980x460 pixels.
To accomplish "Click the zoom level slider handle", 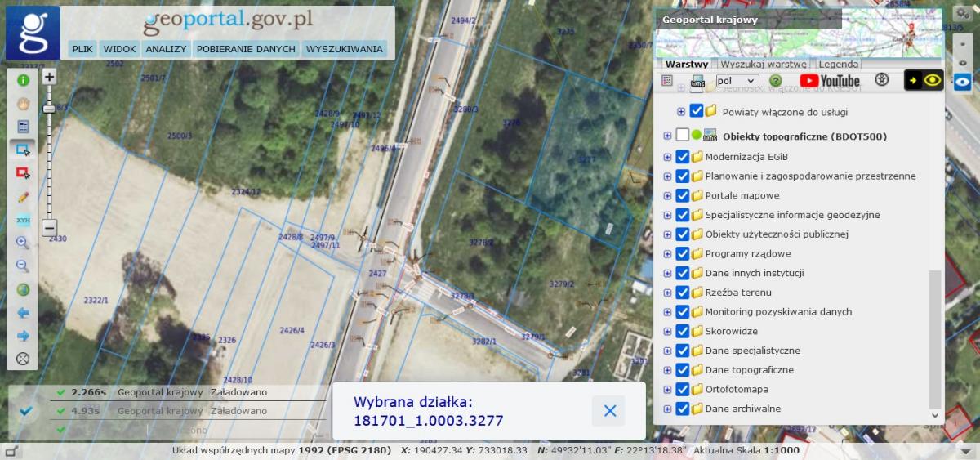I will [49, 108].
